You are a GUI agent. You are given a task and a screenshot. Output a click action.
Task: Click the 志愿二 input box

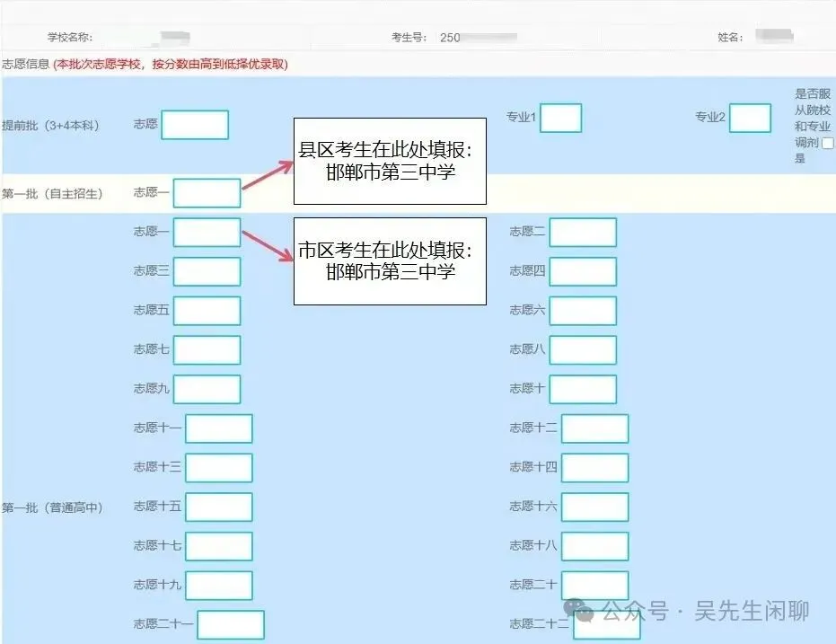click(584, 232)
